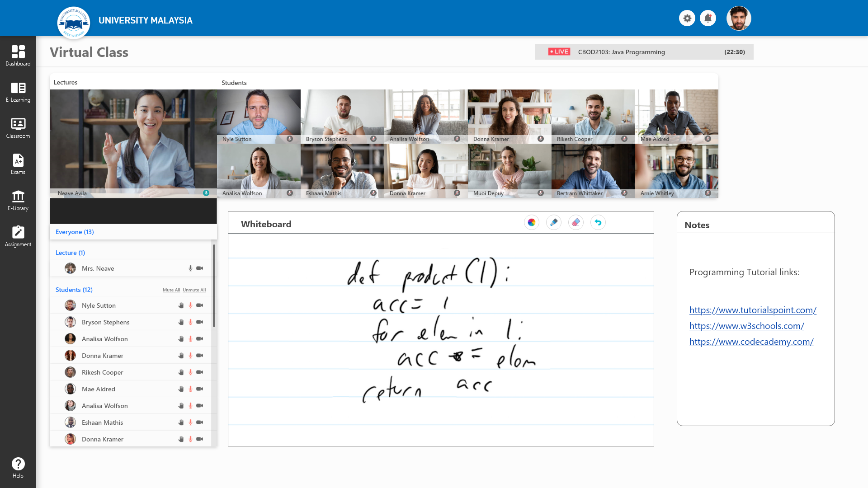Screen dimensions: 868x488
Task: Click Unmute All link
Action: (194, 290)
